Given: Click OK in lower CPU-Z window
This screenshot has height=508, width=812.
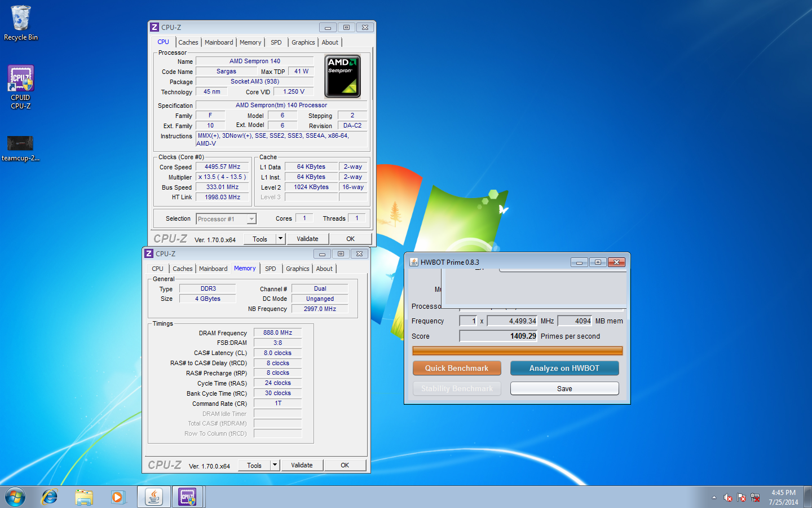Looking at the screenshot, I should 345,465.
